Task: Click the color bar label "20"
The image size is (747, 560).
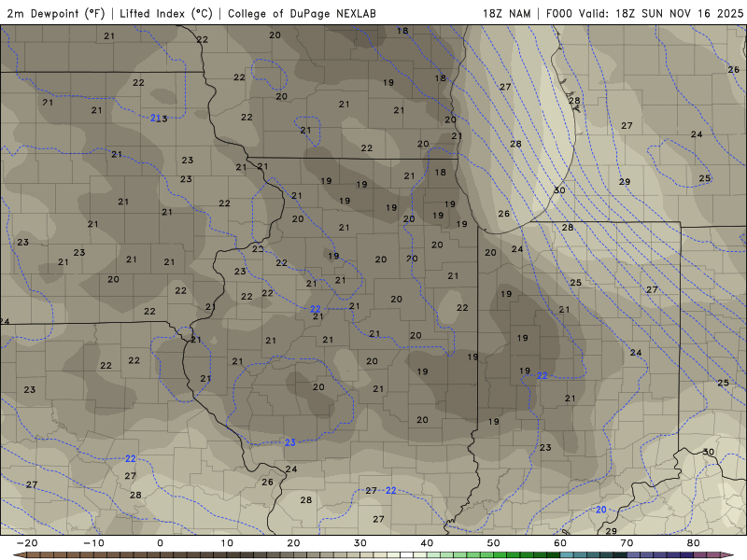Action: (x=293, y=543)
